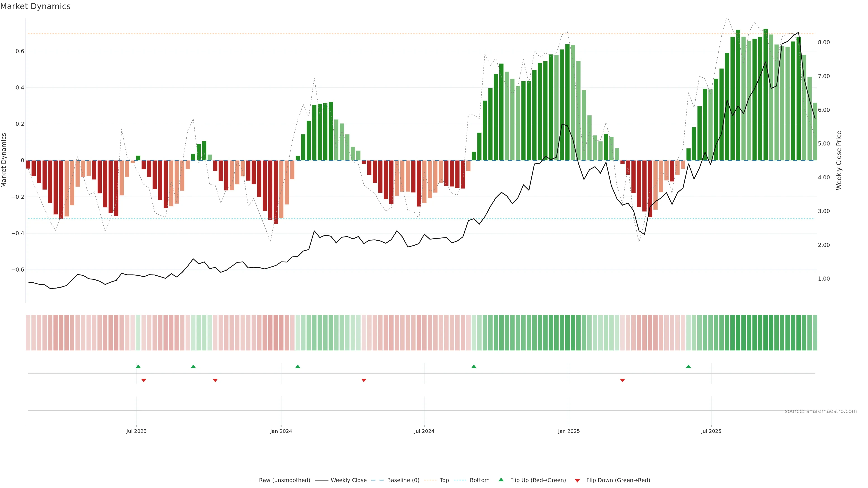Click the green Flip Up legend triangle icon
Image resolution: width=868 pixels, height=488 pixels.
[x=501, y=480]
